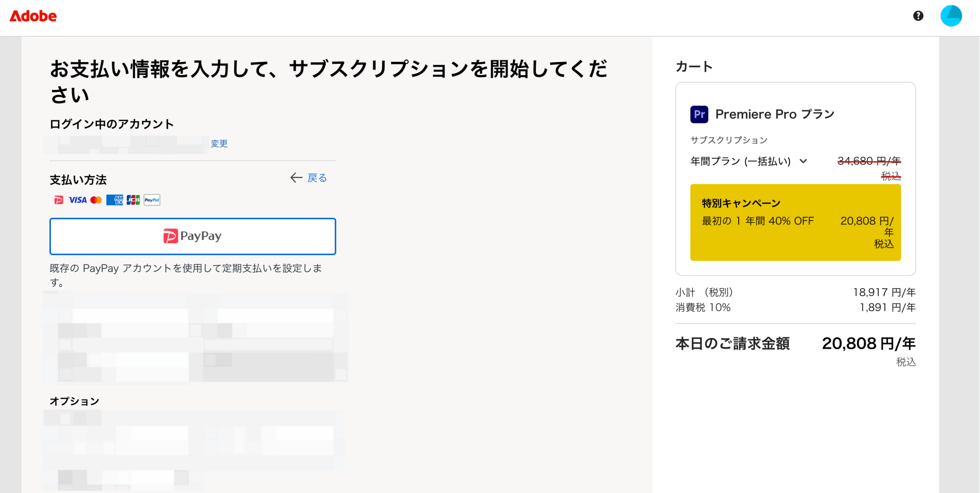Click the サブスクリプション label in cart

click(729, 140)
